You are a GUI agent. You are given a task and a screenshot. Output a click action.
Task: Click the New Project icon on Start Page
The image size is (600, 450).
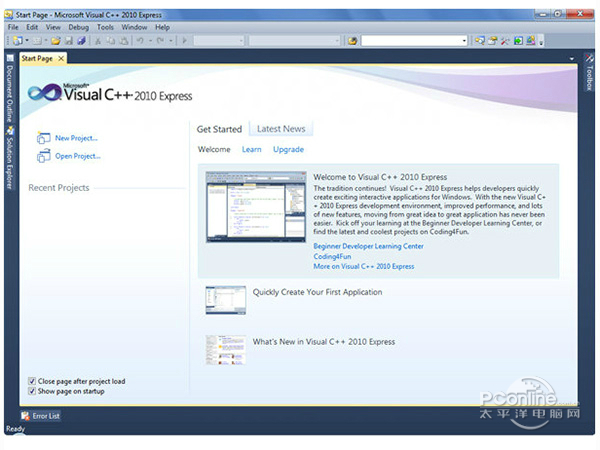pos(44,138)
